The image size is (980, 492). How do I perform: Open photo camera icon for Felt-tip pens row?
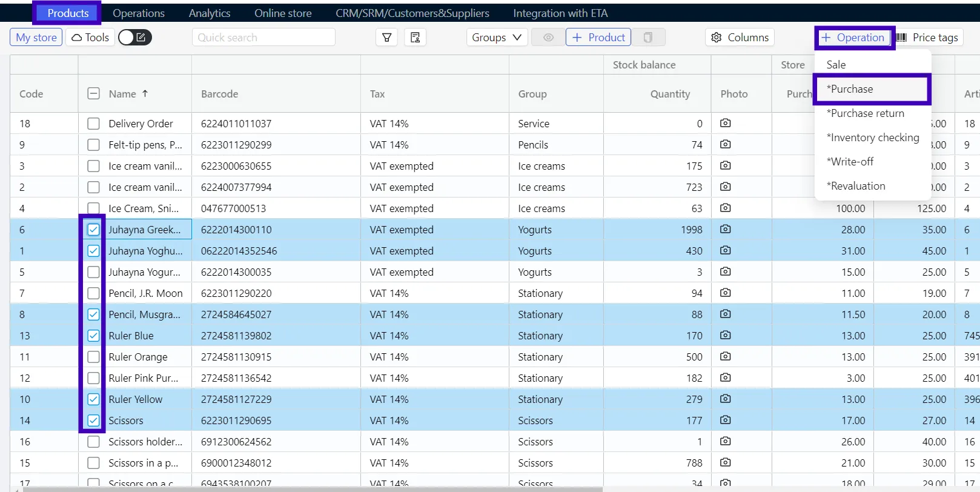tap(725, 144)
